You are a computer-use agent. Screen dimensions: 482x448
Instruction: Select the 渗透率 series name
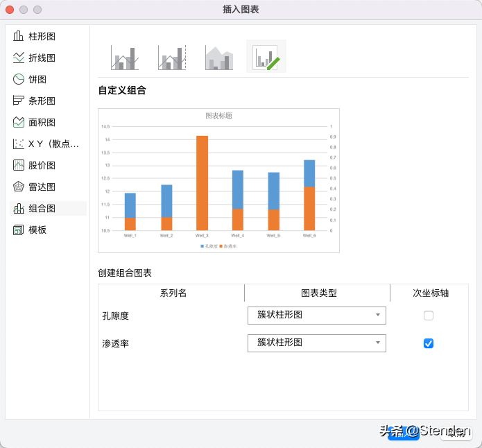click(116, 343)
